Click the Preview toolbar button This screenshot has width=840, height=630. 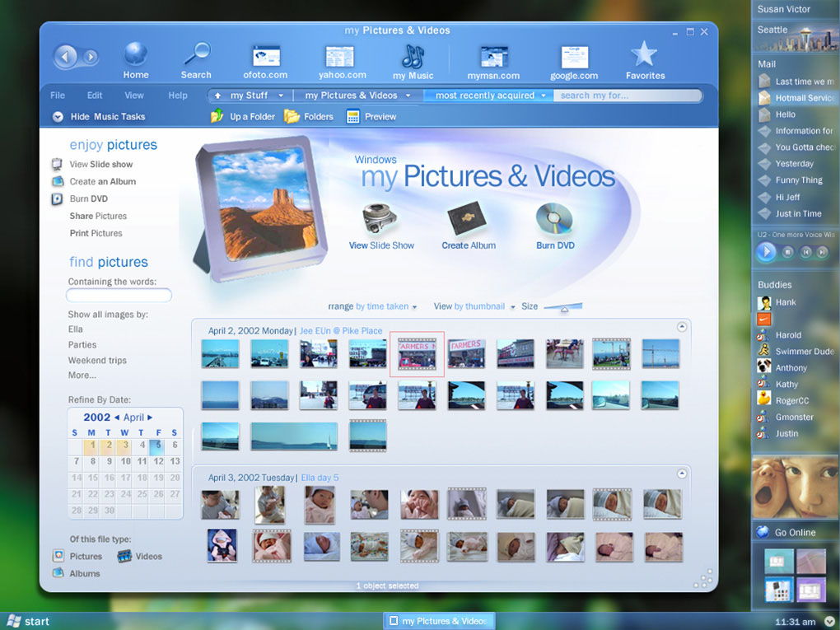(371, 116)
